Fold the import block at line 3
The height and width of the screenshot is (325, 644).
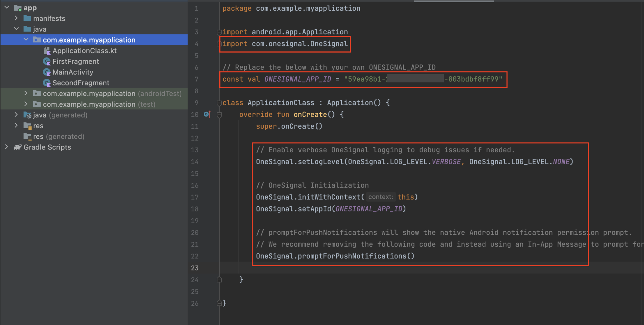click(219, 32)
